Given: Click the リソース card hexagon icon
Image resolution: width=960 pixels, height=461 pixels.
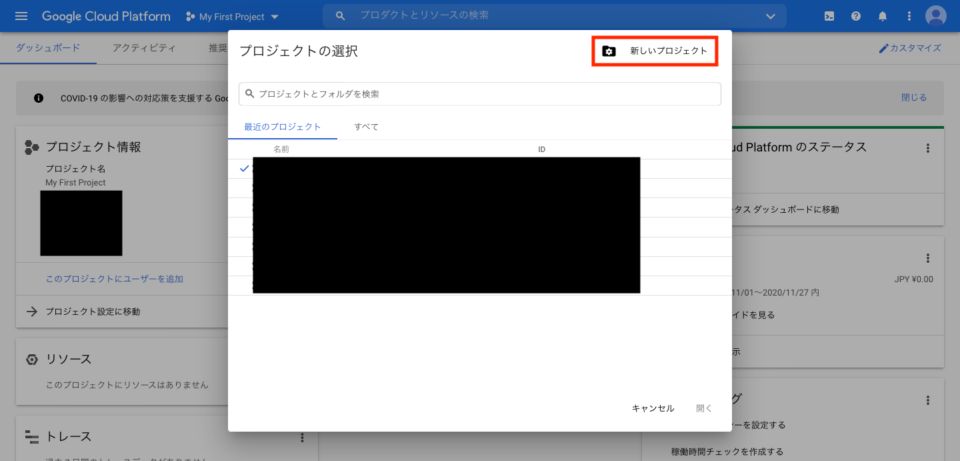Looking at the screenshot, I should pyautogui.click(x=32, y=359).
